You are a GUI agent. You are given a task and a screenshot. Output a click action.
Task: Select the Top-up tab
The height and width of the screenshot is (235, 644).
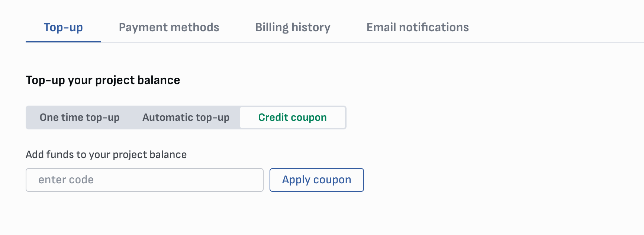point(63,28)
